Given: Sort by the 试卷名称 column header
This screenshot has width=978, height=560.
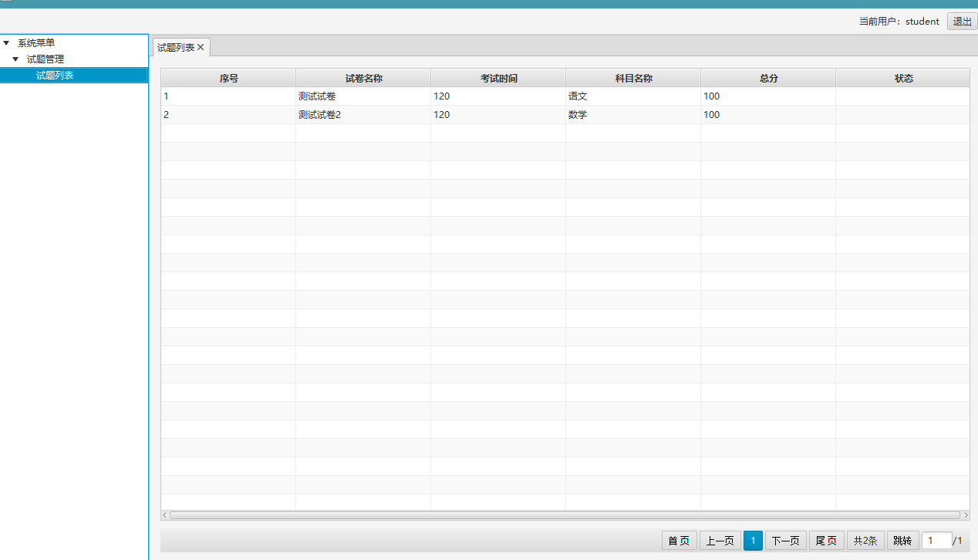Looking at the screenshot, I should point(363,79).
